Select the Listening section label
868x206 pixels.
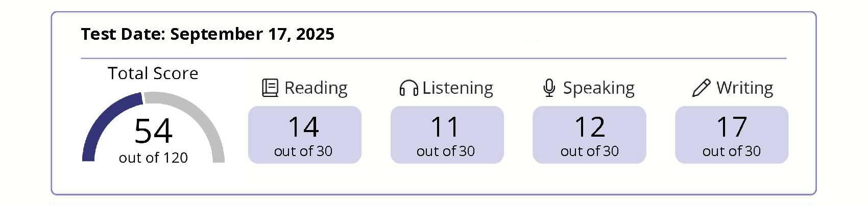(x=457, y=88)
